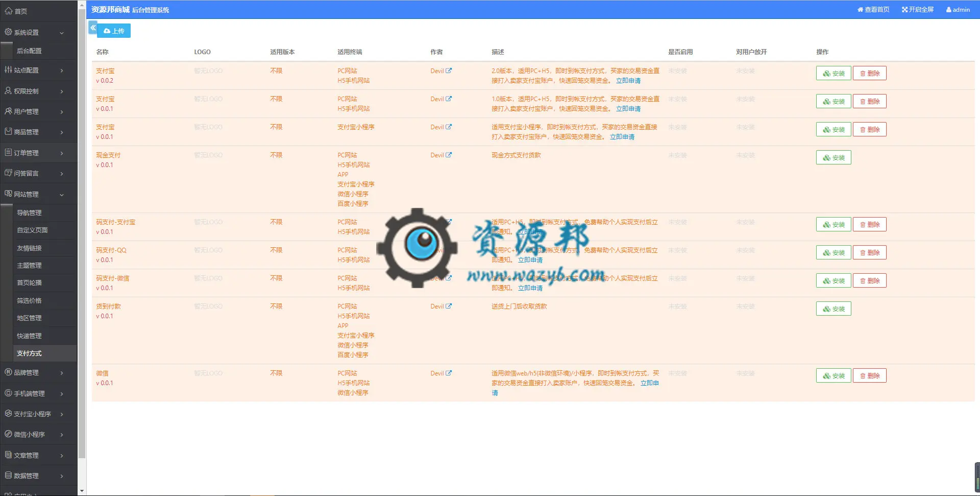The image size is (980, 496).
Task: Click the 适用终端 column header
Action: click(x=350, y=52)
